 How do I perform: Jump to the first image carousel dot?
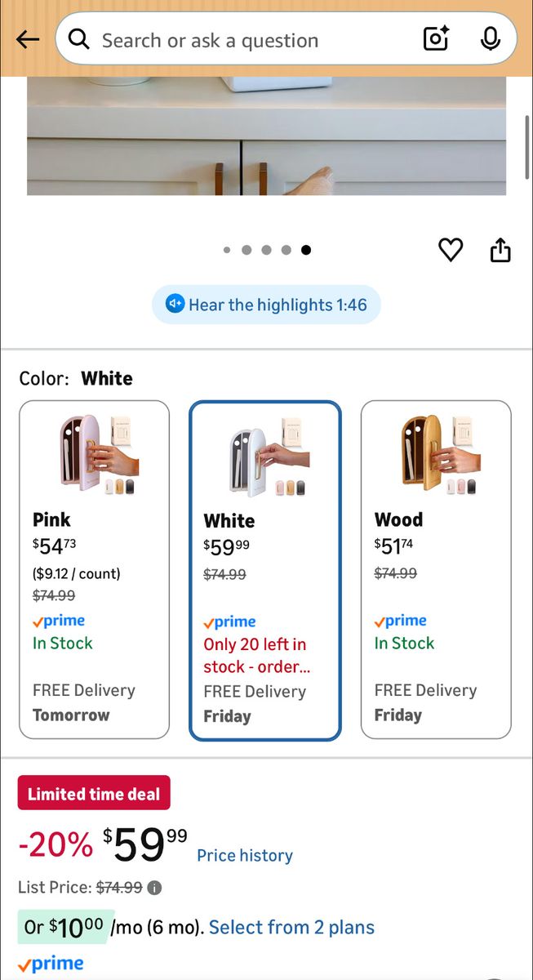pyautogui.click(x=227, y=251)
